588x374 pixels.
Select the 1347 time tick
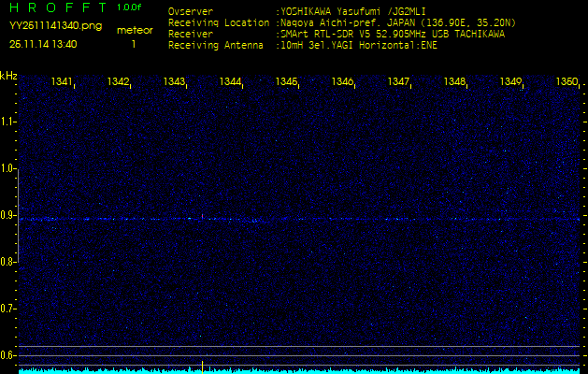399,82
